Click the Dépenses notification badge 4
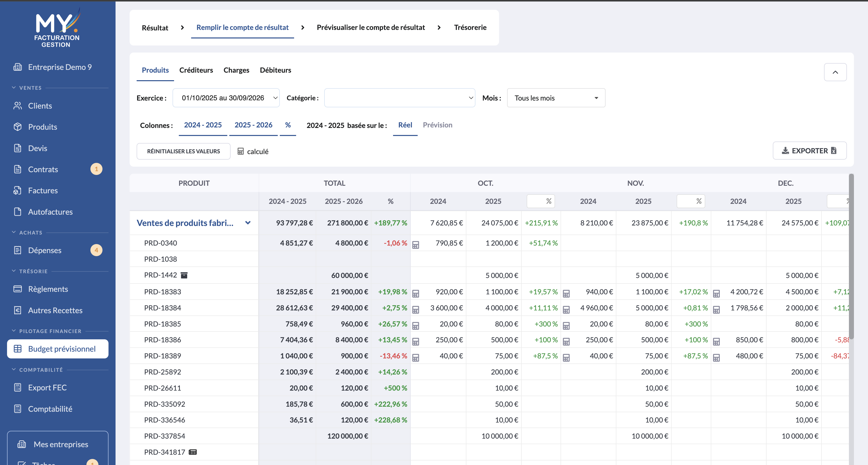The height and width of the screenshot is (465, 868). pos(96,250)
